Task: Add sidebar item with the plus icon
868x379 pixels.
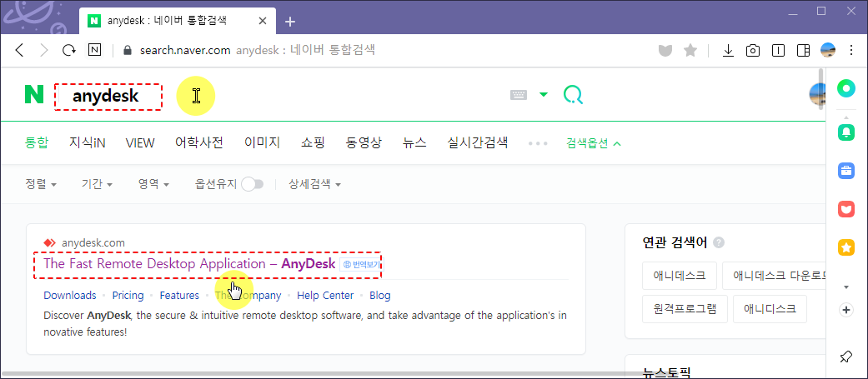Action: (845, 310)
